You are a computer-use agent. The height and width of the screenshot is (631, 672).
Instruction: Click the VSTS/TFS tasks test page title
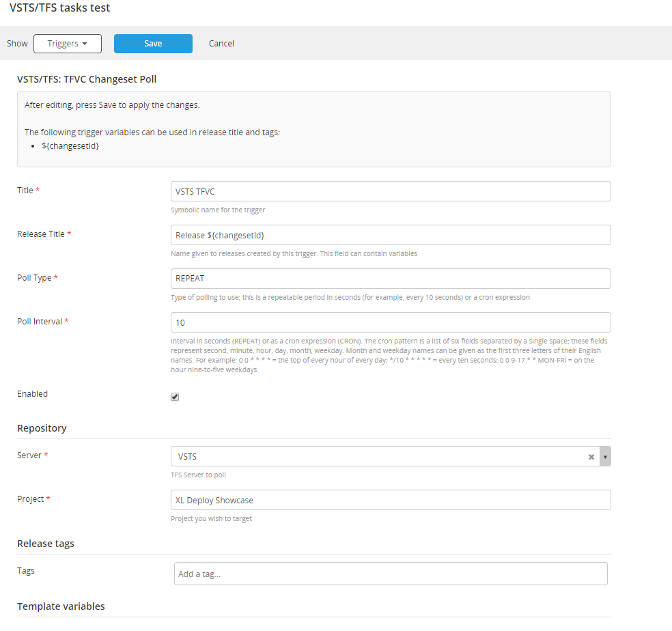pyautogui.click(x=59, y=8)
